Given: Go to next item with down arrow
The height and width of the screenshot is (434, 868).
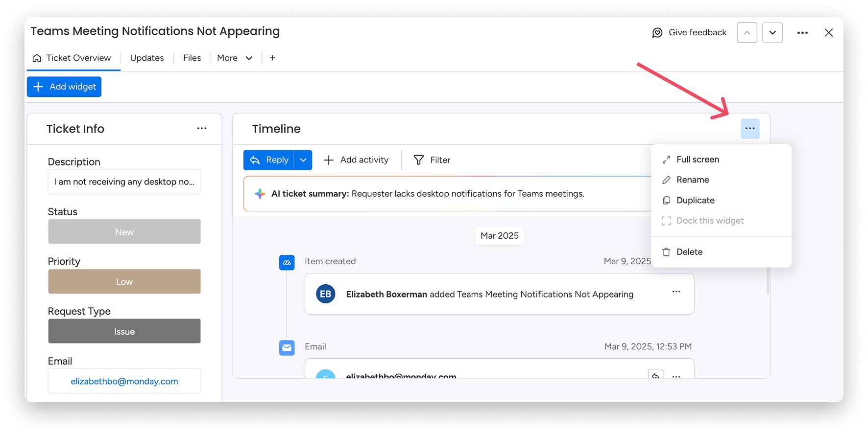Looking at the screenshot, I should pyautogui.click(x=772, y=33).
